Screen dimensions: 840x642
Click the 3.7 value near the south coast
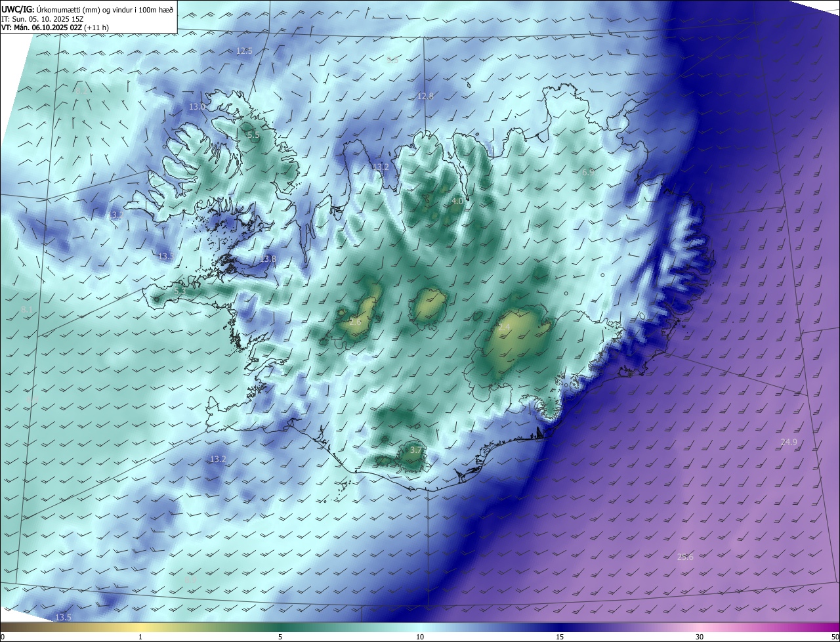pos(416,450)
